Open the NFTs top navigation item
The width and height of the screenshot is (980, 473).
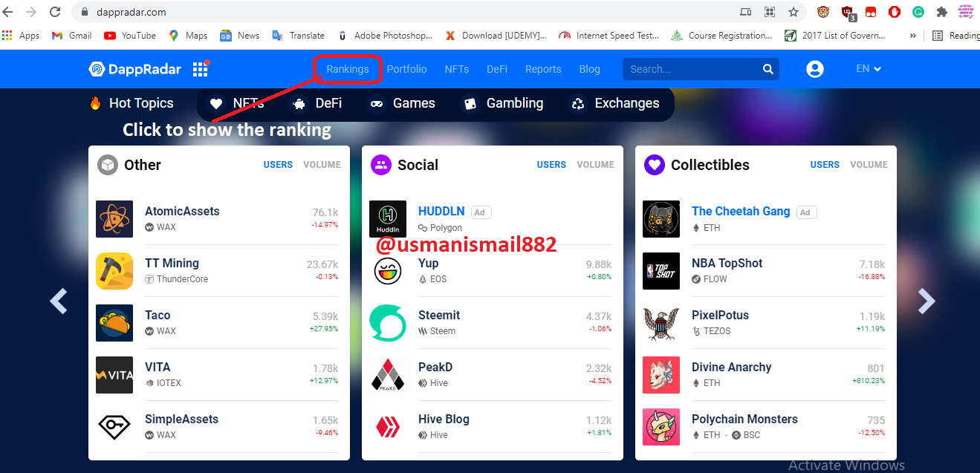tap(457, 69)
